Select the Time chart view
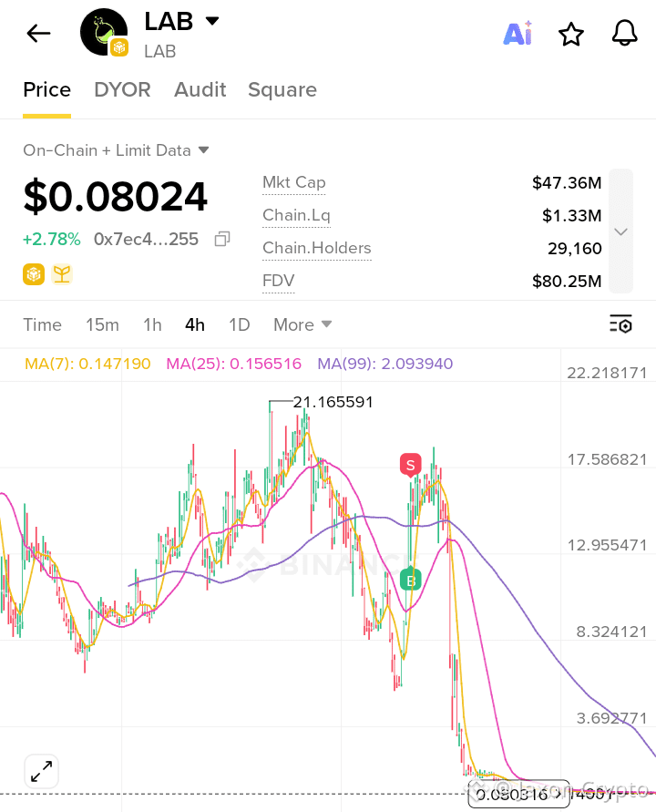The width and height of the screenshot is (656, 812). 43,324
